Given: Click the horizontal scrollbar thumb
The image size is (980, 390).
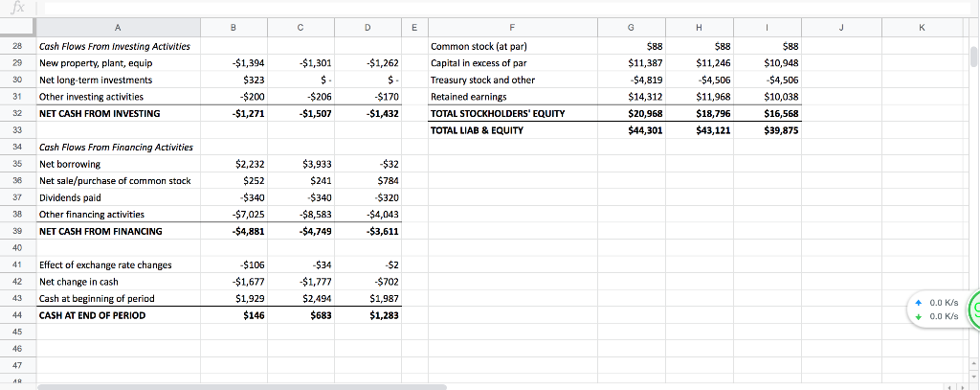Looking at the screenshot, I should (242, 387).
